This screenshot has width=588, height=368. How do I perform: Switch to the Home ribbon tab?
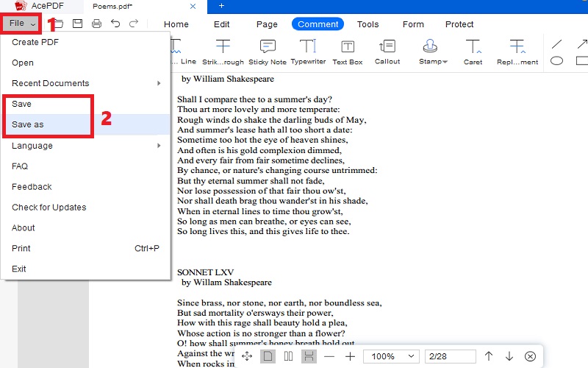coord(176,24)
